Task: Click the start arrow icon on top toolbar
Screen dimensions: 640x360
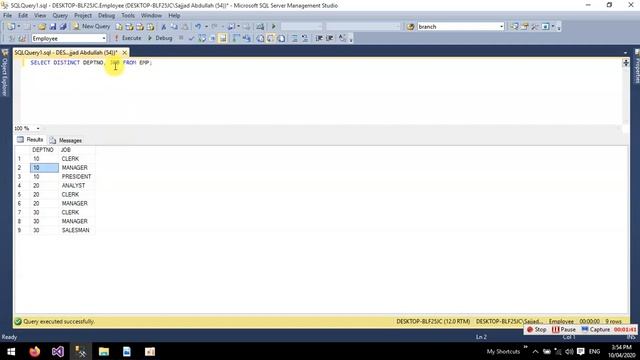Action: point(273,27)
